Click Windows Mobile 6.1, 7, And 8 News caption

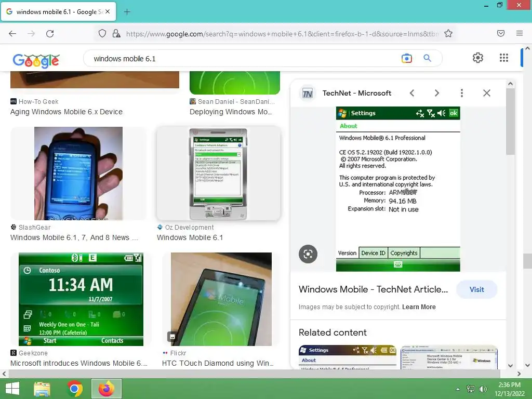[74, 237]
